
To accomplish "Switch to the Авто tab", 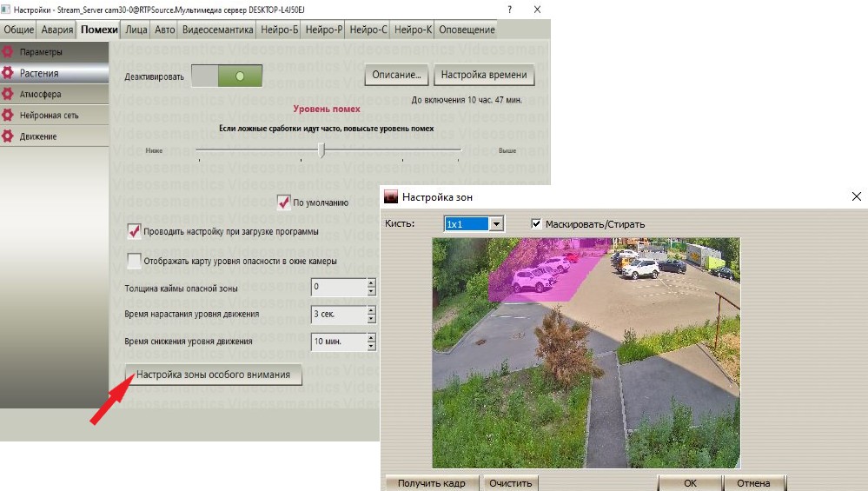I will coord(164,30).
